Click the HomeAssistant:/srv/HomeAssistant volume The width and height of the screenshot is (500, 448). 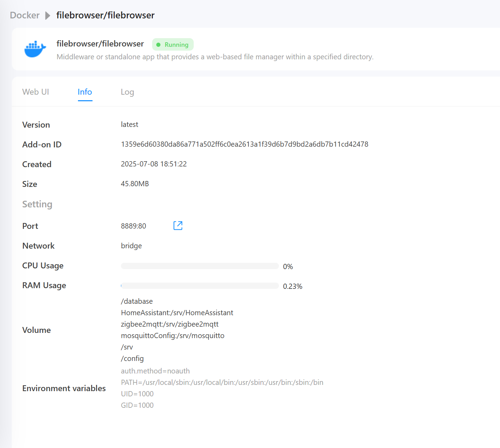pyautogui.click(x=177, y=313)
